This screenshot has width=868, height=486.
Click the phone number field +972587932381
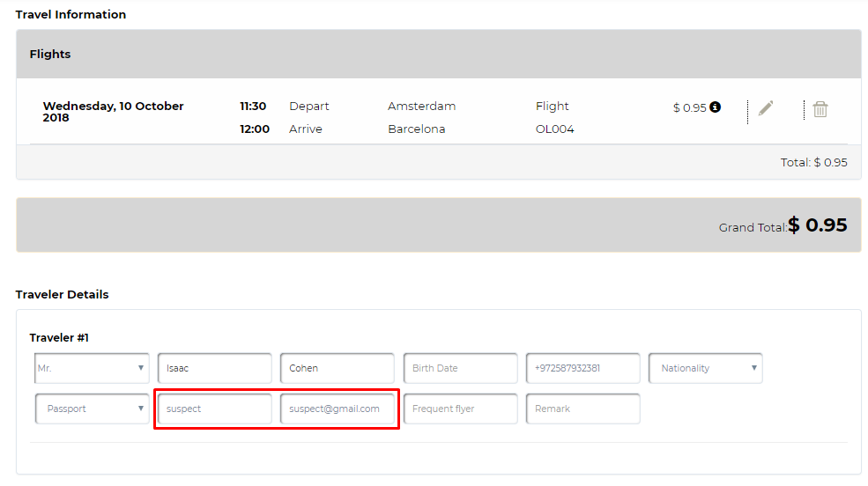coord(582,368)
